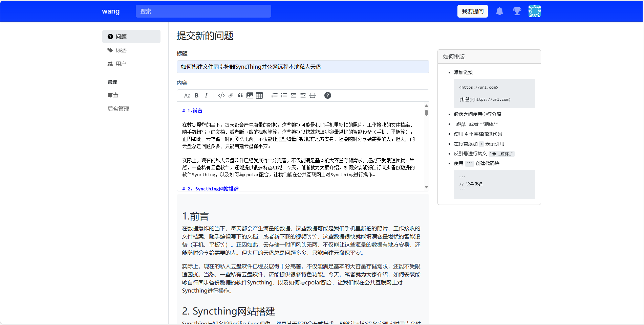Go to 后台管理 link
644x325 pixels.
[x=118, y=109]
